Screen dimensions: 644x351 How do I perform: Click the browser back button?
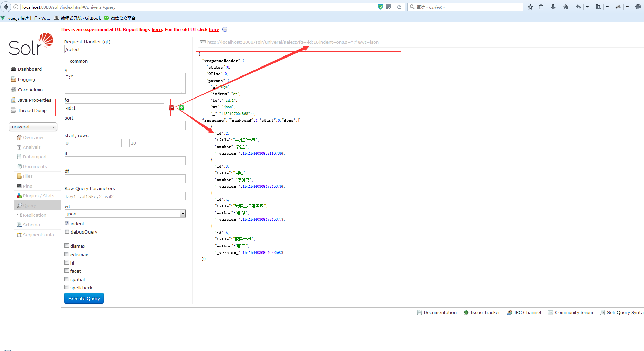point(6,7)
